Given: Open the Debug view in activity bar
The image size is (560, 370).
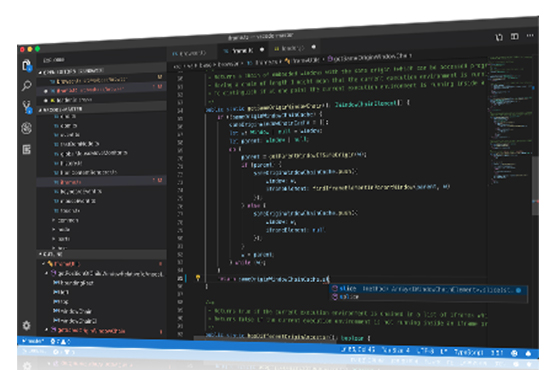Looking at the screenshot, I should tap(26, 128).
